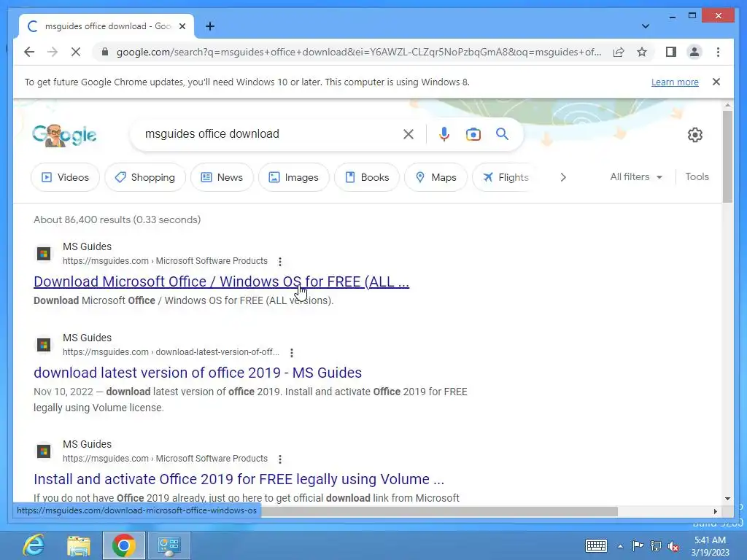Image resolution: width=747 pixels, height=560 pixels.
Task: Open Chrome side panel
Action: pyautogui.click(x=671, y=52)
